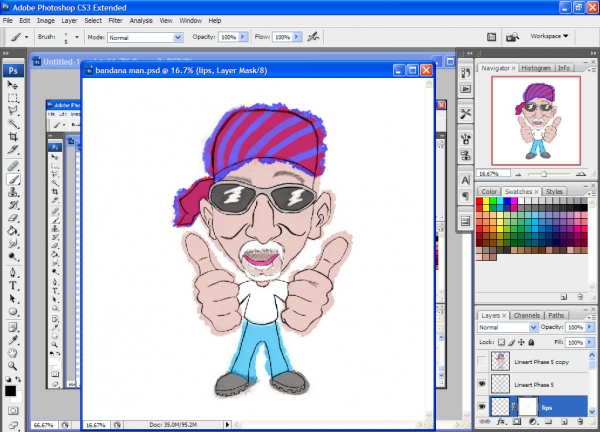Select the Lineart Phase 5 copy layer
This screenshot has width=600, height=432.
pyautogui.click(x=541, y=362)
